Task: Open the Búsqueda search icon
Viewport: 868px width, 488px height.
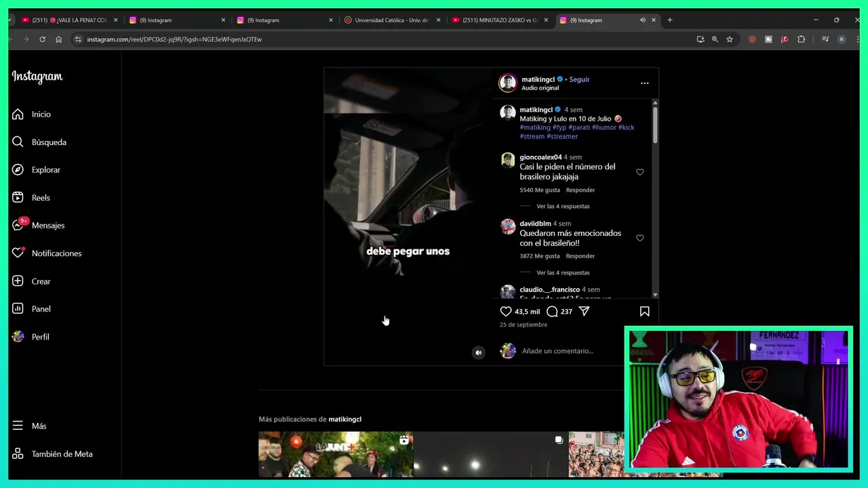Action: click(18, 142)
